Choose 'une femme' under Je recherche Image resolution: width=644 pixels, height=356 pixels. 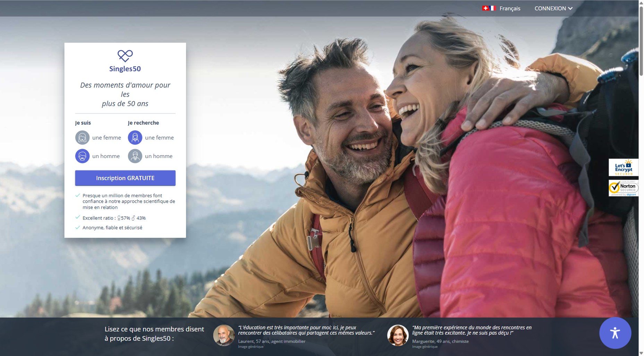151,138
